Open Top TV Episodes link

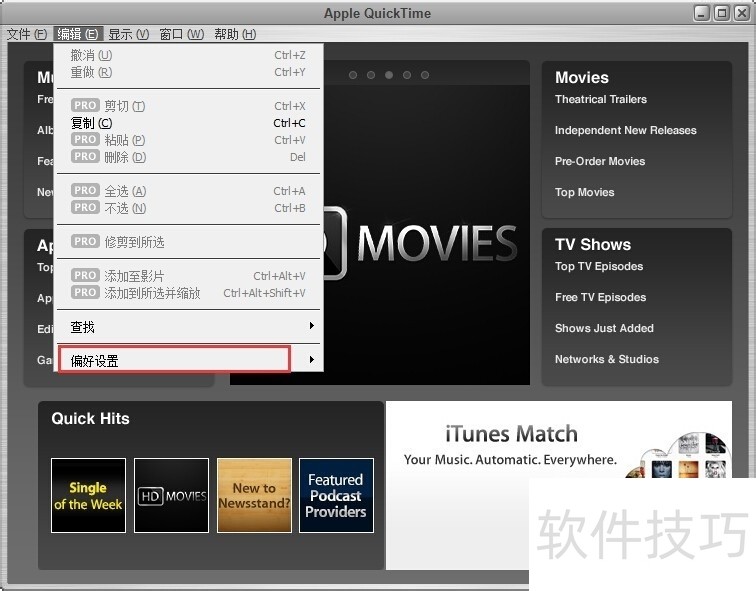599,267
